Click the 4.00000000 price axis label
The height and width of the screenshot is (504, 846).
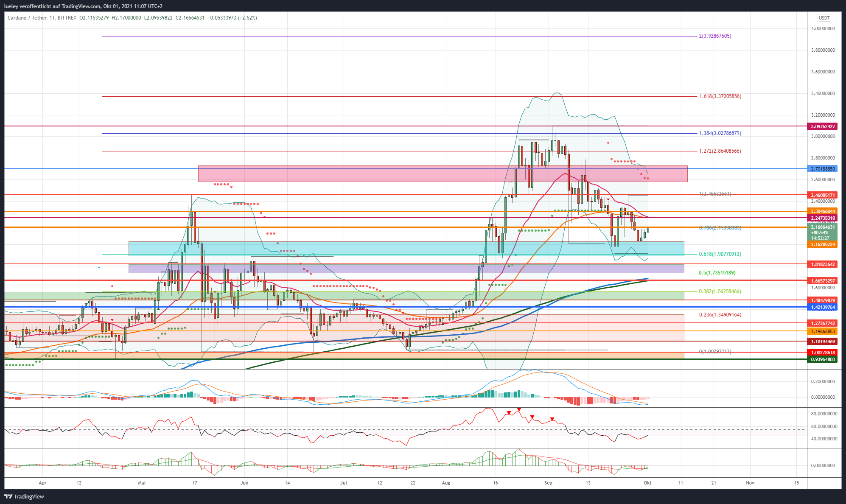tap(823, 28)
